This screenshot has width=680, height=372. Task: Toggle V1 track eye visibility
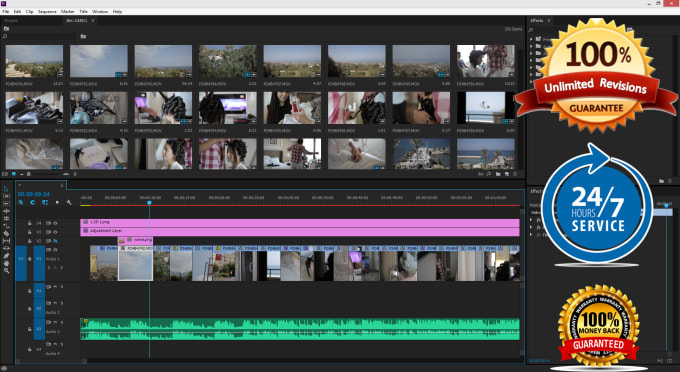click(x=55, y=250)
